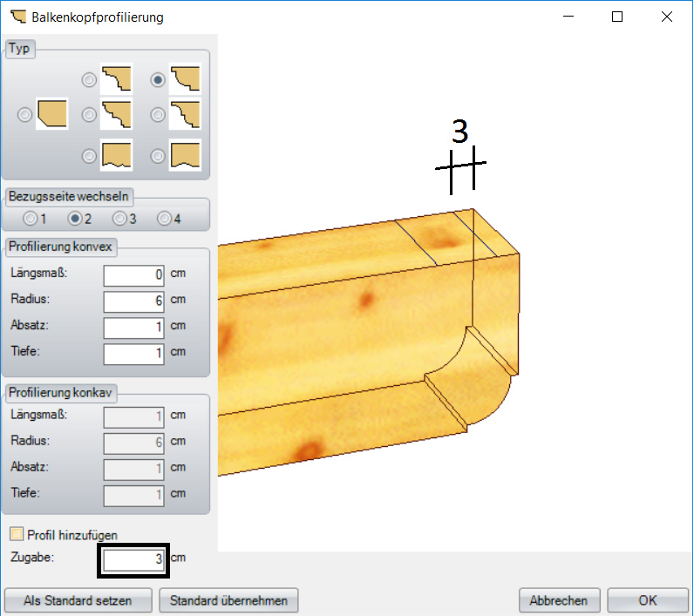Click Tiefe: label in Profilierung konkav
The image size is (694, 616).
(x=25, y=492)
